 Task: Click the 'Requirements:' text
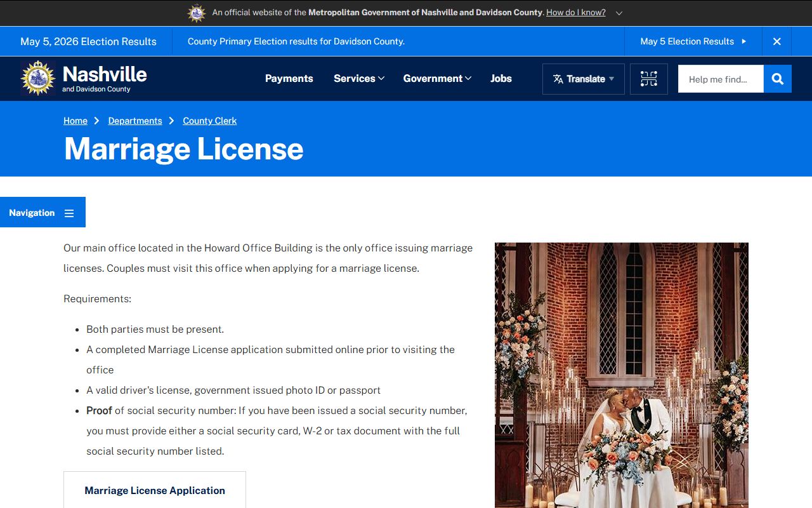click(x=98, y=298)
